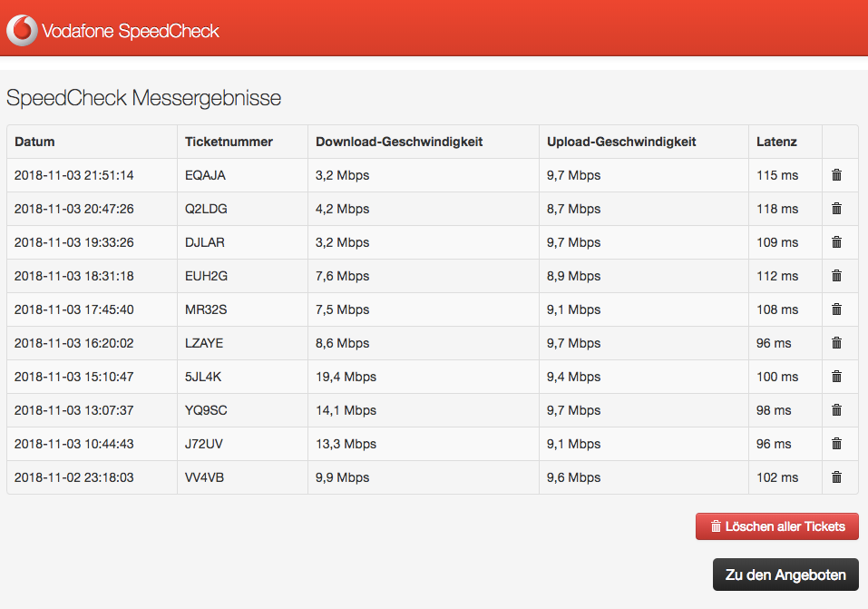This screenshot has height=609, width=868.
Task: Open Zu den Angeboten offers button
Action: point(785,575)
